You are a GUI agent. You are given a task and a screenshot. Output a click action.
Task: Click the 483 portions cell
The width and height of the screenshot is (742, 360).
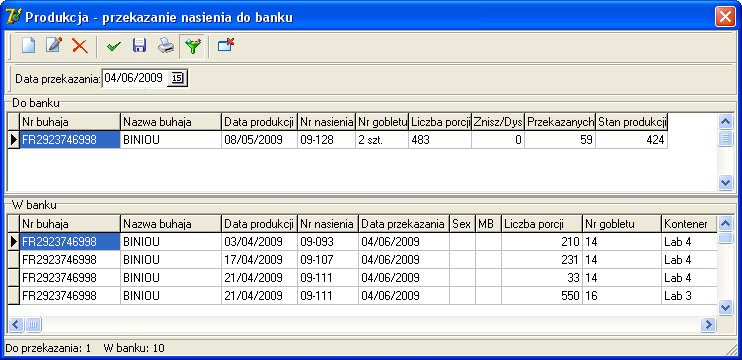[440, 140]
